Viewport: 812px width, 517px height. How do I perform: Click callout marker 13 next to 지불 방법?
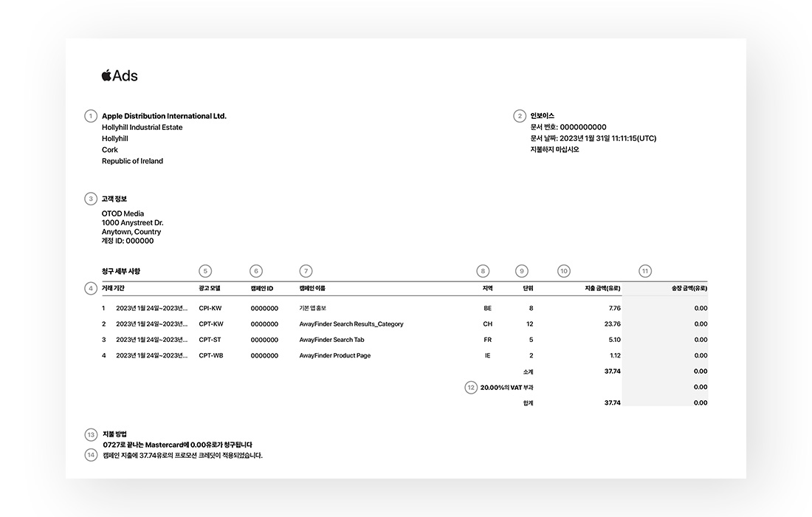tap(91, 434)
